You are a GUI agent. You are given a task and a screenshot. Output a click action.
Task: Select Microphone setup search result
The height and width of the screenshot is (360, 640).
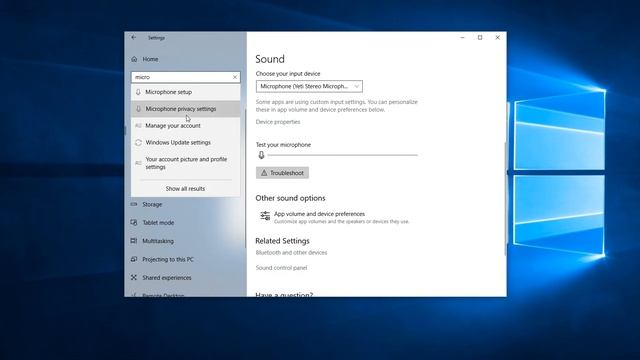[x=186, y=92]
